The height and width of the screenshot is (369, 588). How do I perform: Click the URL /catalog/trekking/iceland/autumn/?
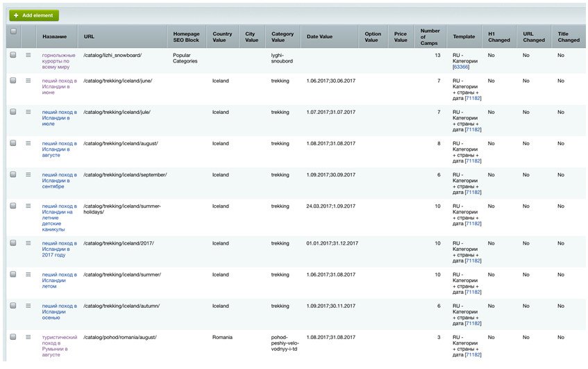pos(121,306)
